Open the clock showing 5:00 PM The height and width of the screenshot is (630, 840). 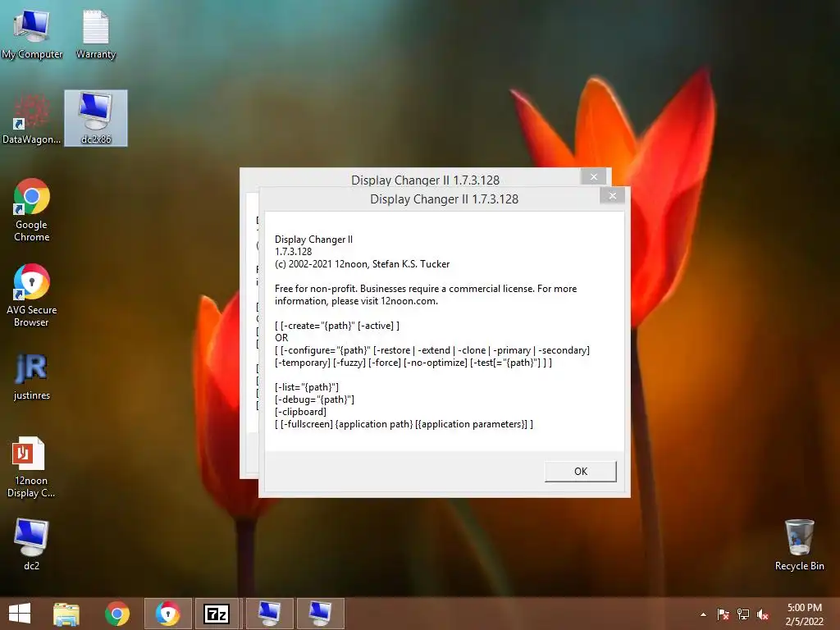click(x=804, y=614)
